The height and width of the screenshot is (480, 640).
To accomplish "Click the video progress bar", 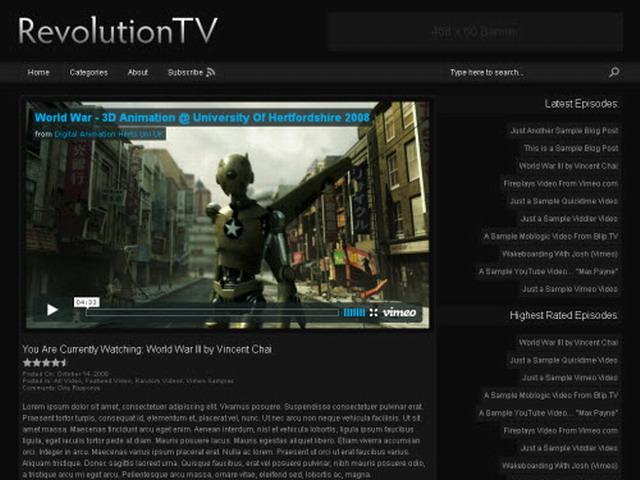I will [212, 313].
